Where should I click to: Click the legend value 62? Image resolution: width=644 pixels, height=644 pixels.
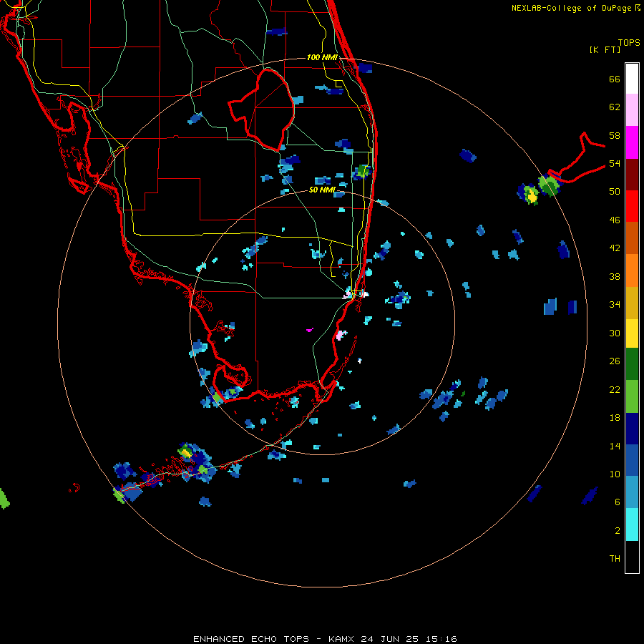pos(615,107)
